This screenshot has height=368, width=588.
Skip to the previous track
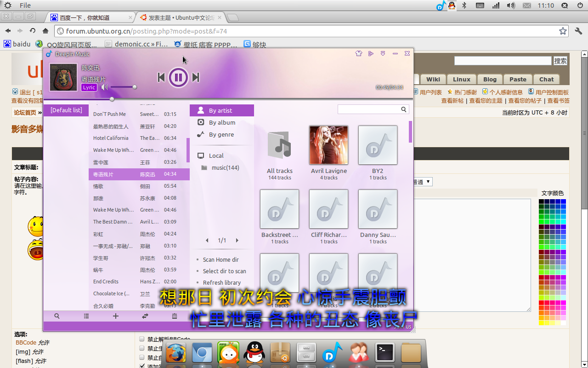click(161, 77)
